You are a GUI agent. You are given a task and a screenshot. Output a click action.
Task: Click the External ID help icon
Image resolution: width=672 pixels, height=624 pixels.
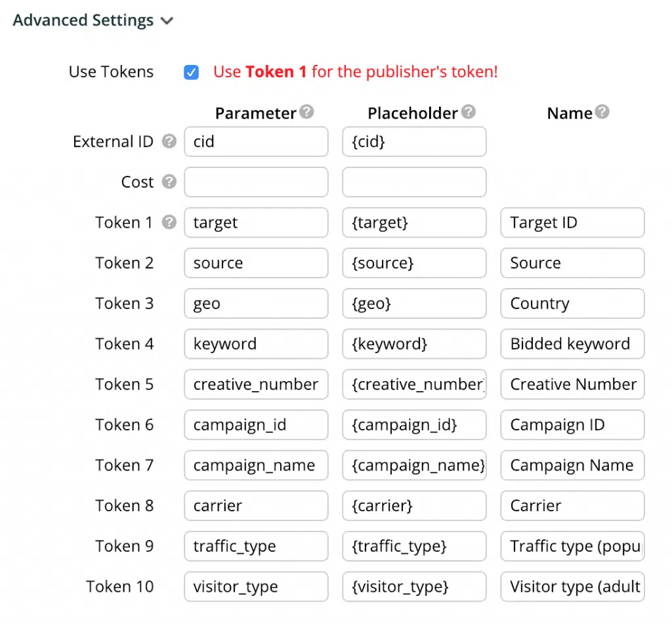pos(169,141)
